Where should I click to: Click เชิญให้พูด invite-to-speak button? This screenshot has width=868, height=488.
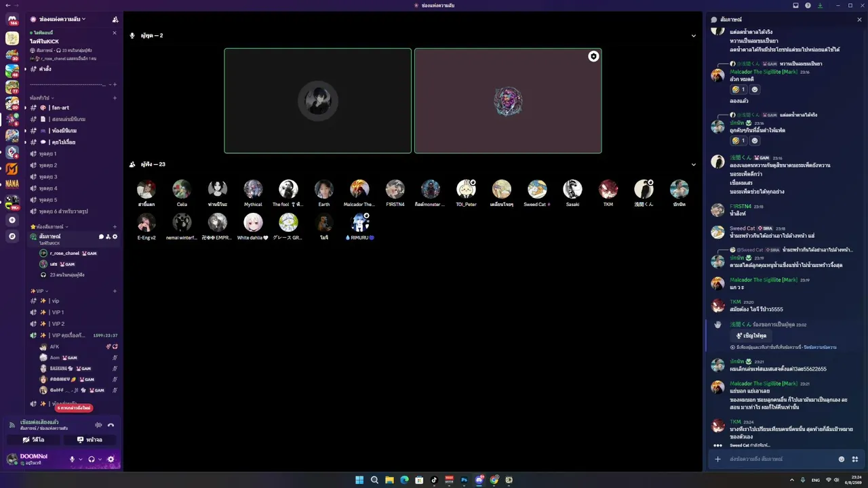pos(751,335)
